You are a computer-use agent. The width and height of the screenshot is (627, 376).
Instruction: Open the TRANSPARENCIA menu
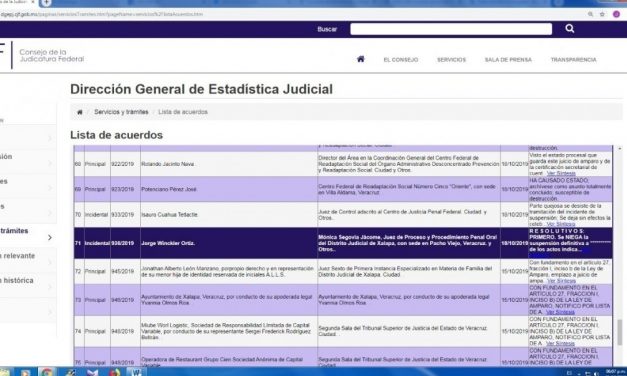point(573,60)
